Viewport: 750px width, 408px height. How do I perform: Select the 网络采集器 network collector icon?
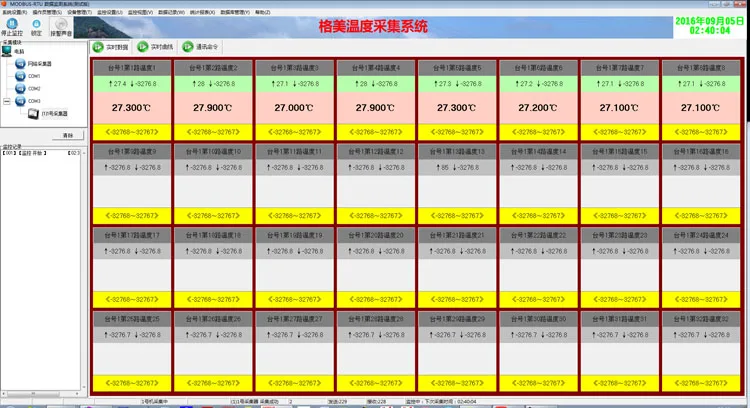pyautogui.click(x=20, y=64)
